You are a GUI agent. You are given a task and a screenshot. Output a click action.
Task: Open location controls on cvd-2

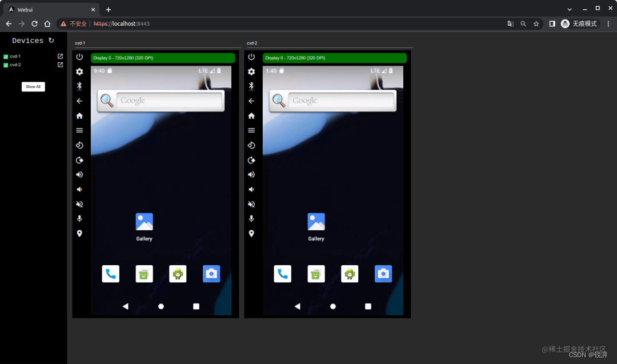pyautogui.click(x=251, y=233)
